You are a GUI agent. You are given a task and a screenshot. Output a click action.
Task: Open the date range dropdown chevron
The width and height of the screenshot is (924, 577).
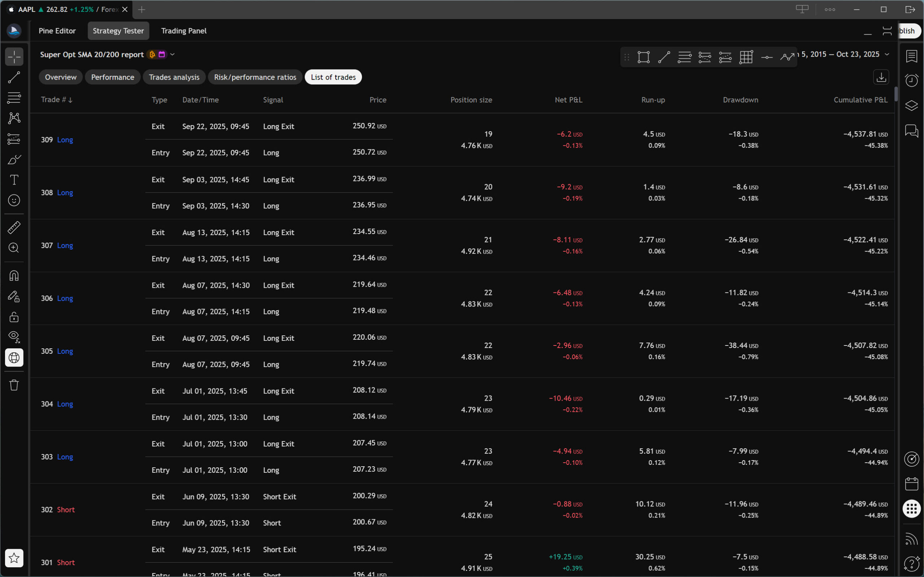[887, 54]
